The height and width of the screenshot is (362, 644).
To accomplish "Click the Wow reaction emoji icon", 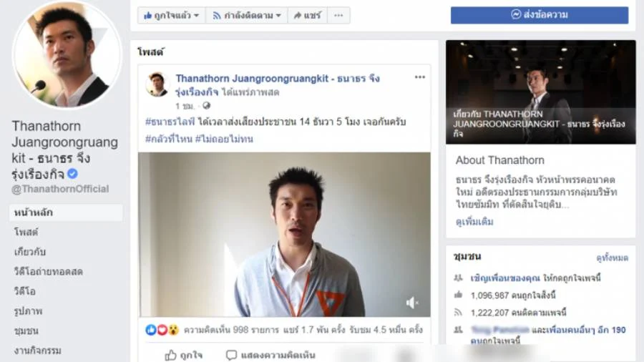I will tap(173, 330).
